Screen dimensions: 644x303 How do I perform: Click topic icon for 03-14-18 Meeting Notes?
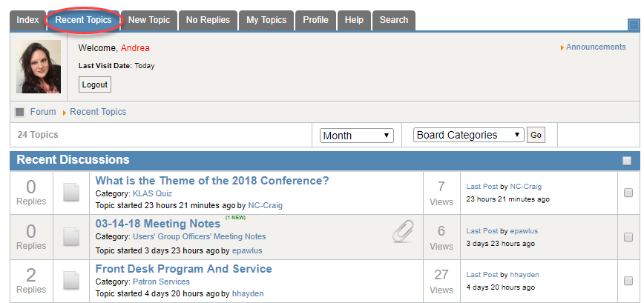click(70, 236)
